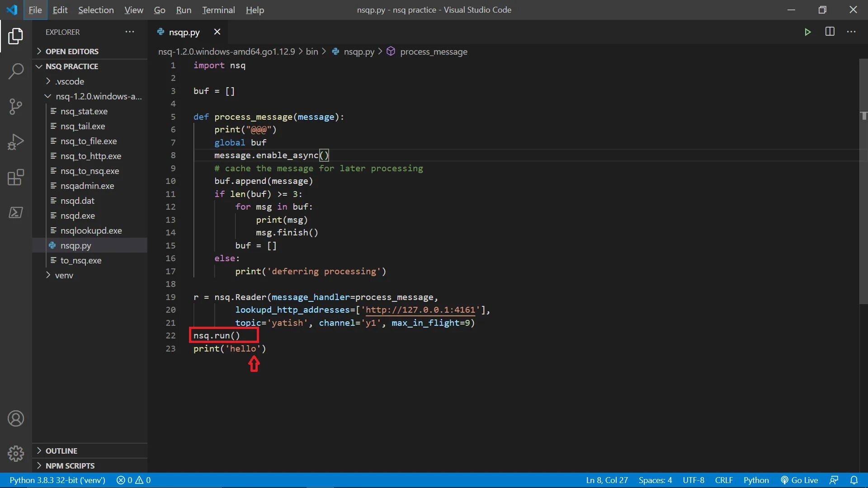Open the Manage gear settings icon

point(16,453)
